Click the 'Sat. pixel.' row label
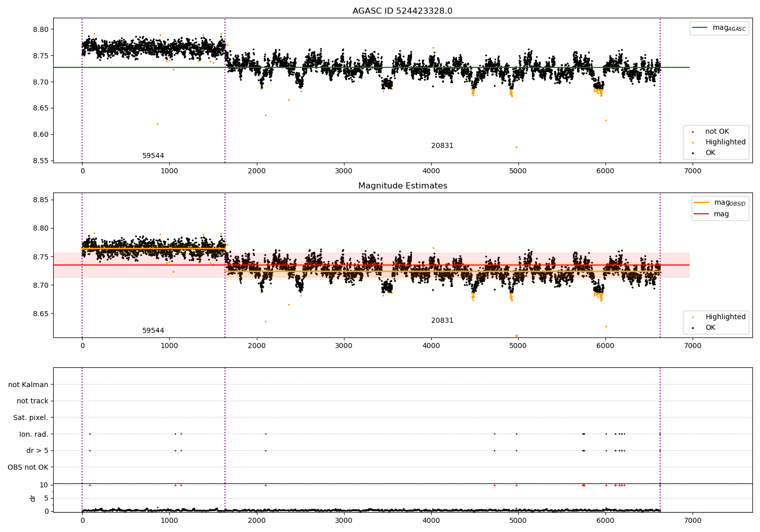 [x=31, y=418]
